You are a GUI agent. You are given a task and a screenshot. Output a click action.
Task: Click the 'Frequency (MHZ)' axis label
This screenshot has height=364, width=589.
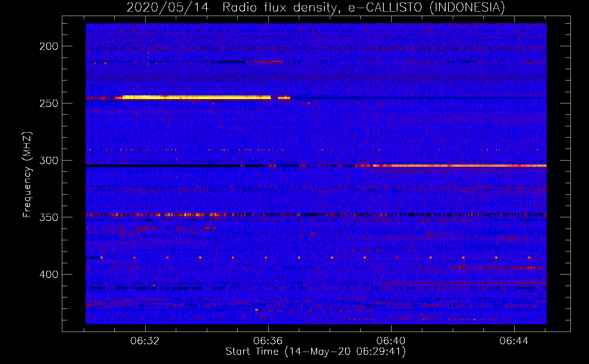tap(27, 174)
